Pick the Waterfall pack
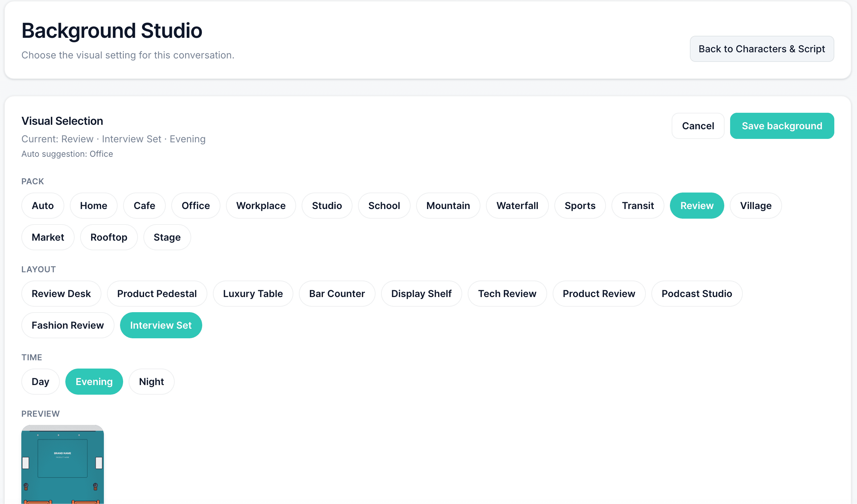Screen dimensions: 857x504 (x=517, y=206)
